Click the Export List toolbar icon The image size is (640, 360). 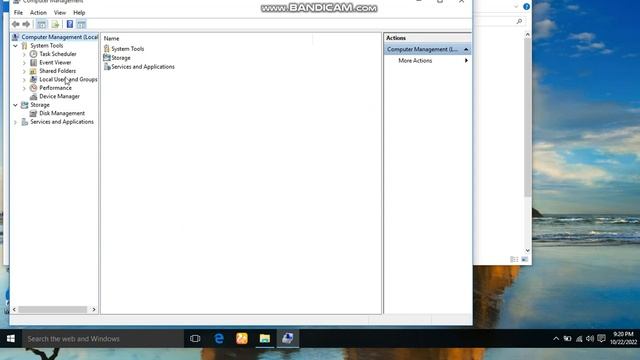point(55,24)
